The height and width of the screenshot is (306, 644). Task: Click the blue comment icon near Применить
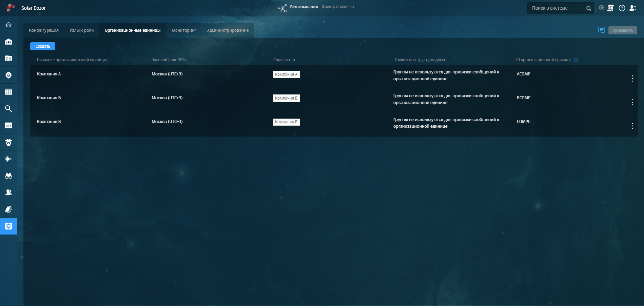[602, 30]
